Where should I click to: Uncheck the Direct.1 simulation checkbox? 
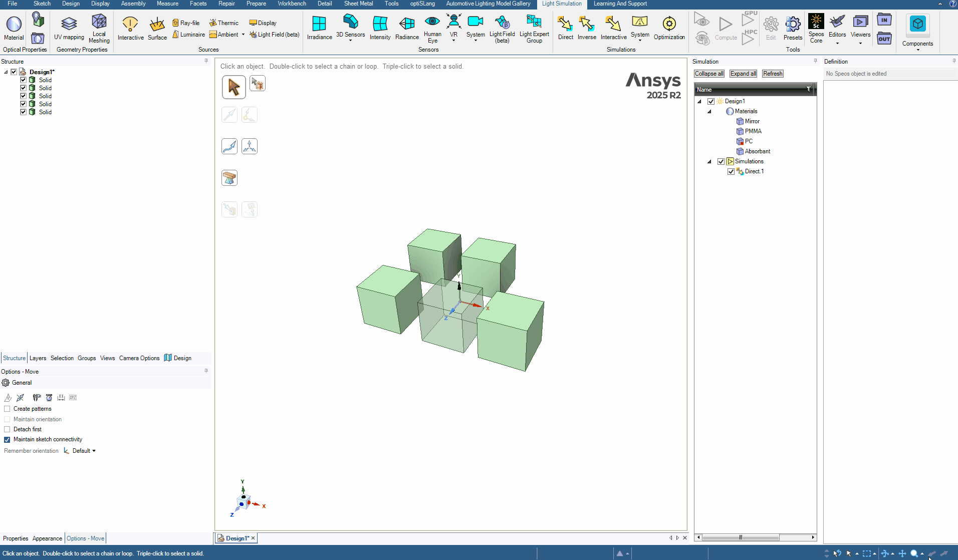[x=731, y=171]
